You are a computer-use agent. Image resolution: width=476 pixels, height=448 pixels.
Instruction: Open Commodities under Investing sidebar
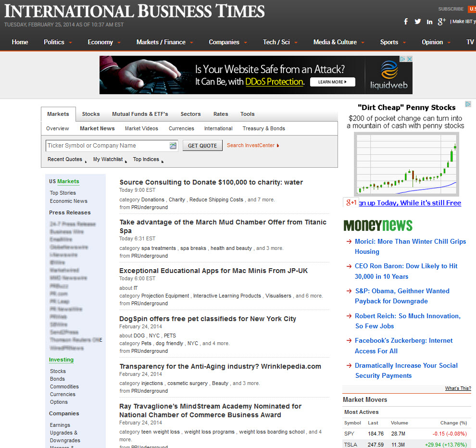(x=64, y=386)
